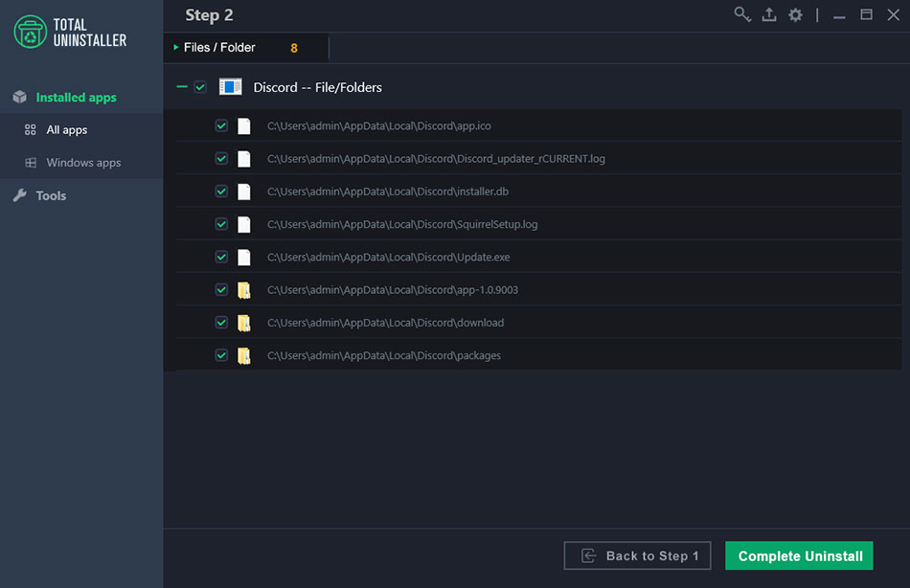Select the Discord\packages folder path text
910x588 pixels.
coord(383,355)
